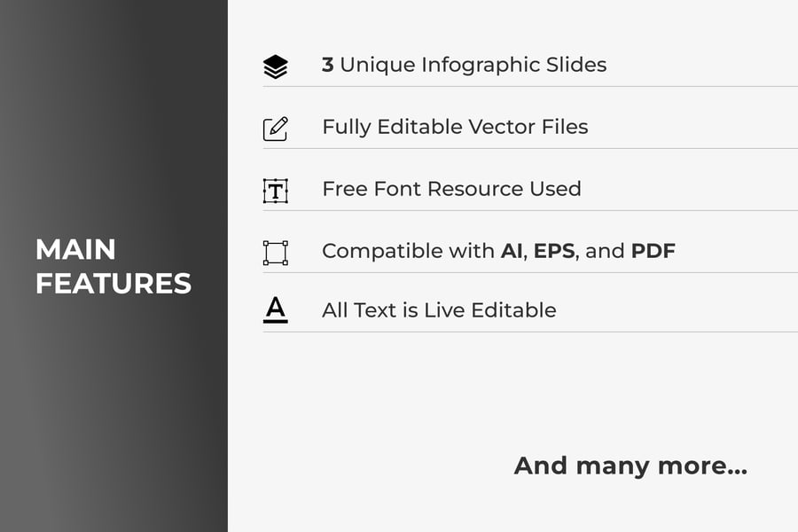Click "Fully Editable Vector Files" feature

click(x=455, y=127)
